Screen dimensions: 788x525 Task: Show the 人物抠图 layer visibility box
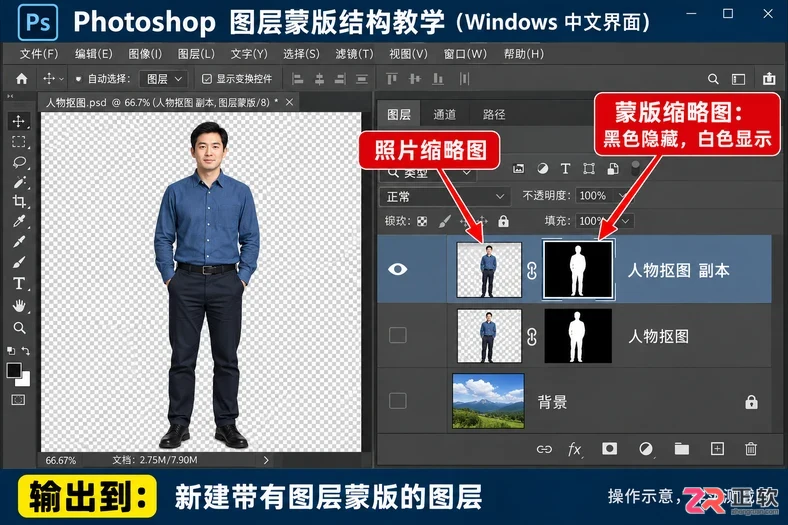pos(398,335)
